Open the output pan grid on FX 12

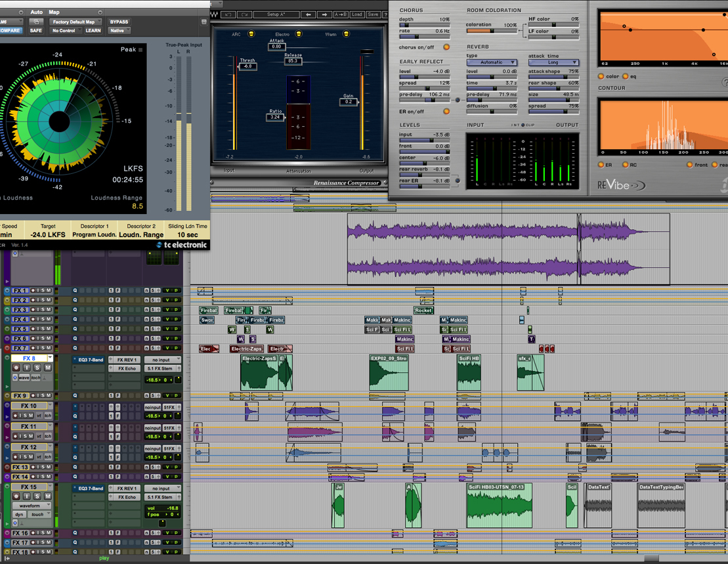pyautogui.click(x=178, y=457)
